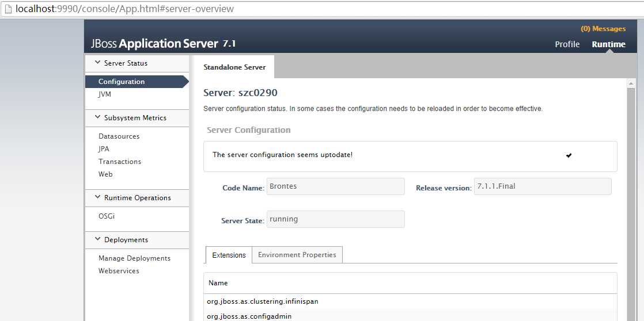The height and width of the screenshot is (321, 644).
Task: Click the Server: szc0290 heading
Action: [x=241, y=93]
